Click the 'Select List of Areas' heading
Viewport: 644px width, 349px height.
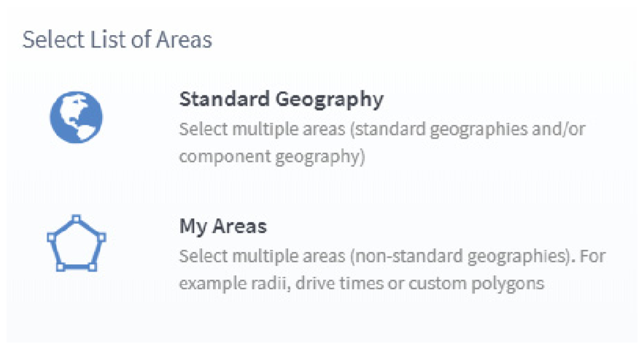[117, 39]
